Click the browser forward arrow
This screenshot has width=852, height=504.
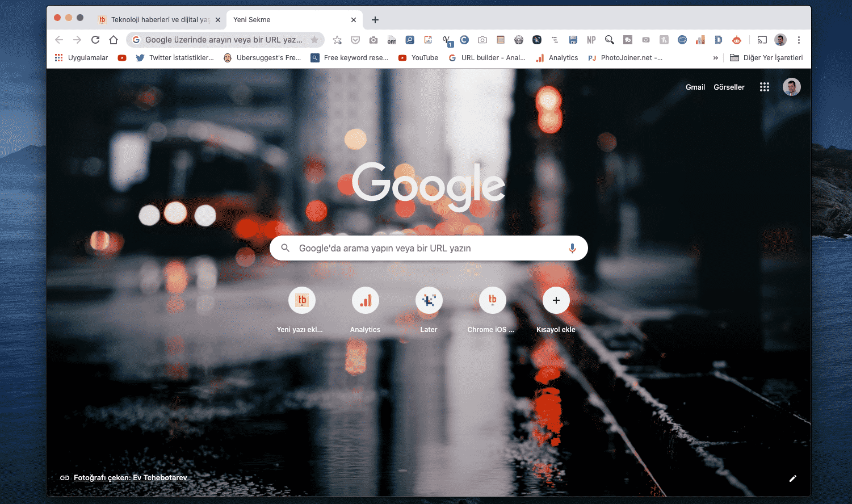click(77, 40)
